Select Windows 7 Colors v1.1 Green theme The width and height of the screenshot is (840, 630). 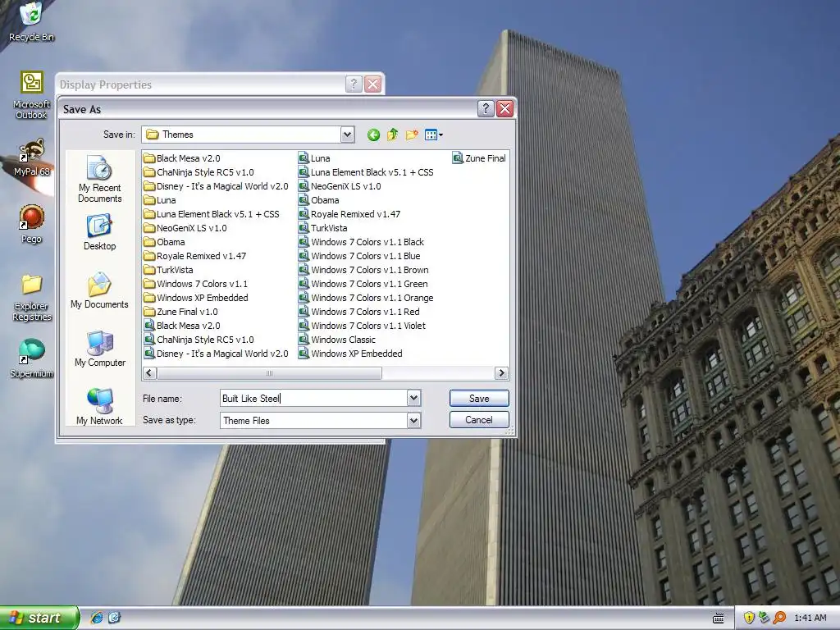coord(363,283)
